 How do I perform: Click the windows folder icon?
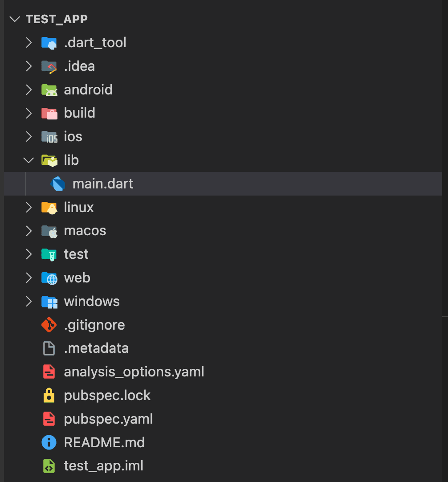[49, 302]
